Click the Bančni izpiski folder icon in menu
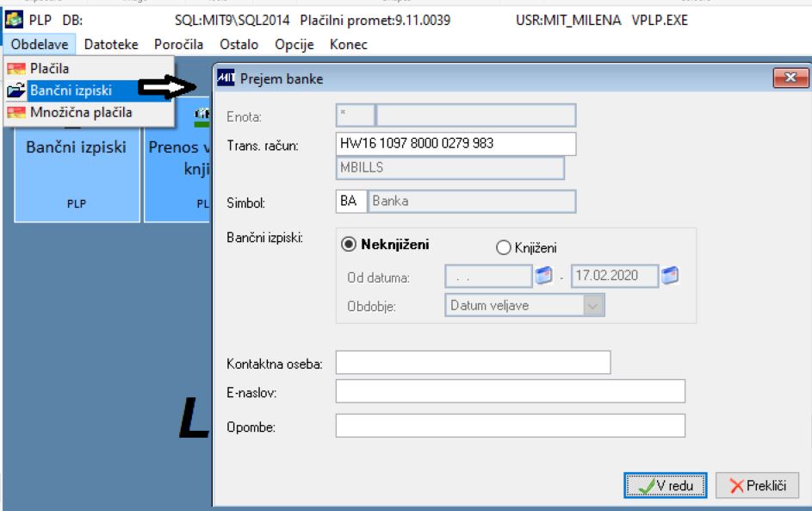Viewport: 812px width, 511px height. point(16,90)
